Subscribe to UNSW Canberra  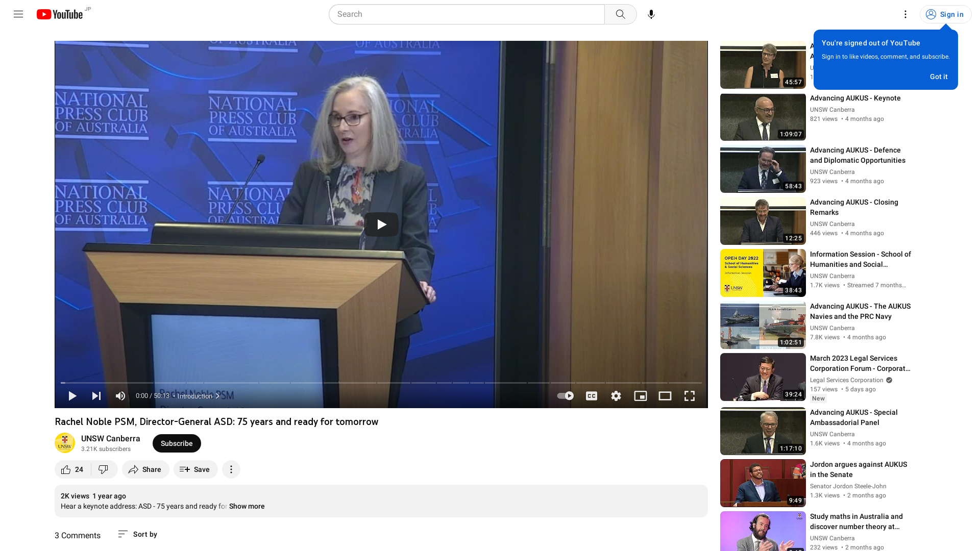click(x=177, y=443)
